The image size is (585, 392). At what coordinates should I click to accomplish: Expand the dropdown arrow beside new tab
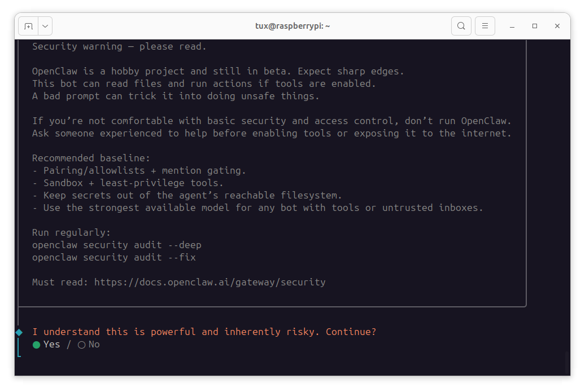[45, 26]
